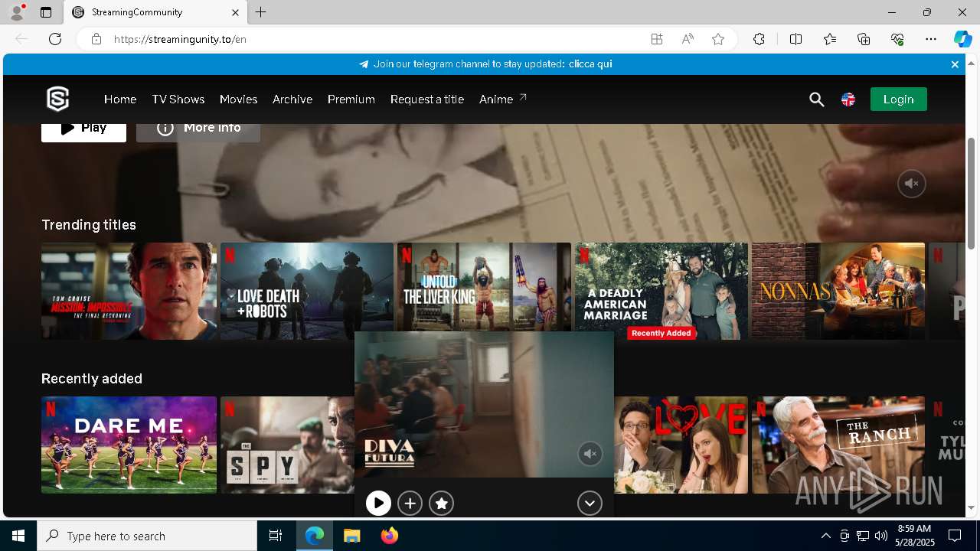Image resolution: width=980 pixels, height=551 pixels.
Task: Refresh the page in the browser
Action: (55, 39)
